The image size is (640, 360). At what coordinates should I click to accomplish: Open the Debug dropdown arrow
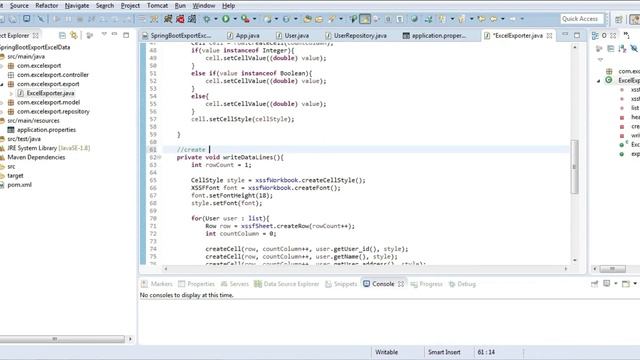coord(216,19)
